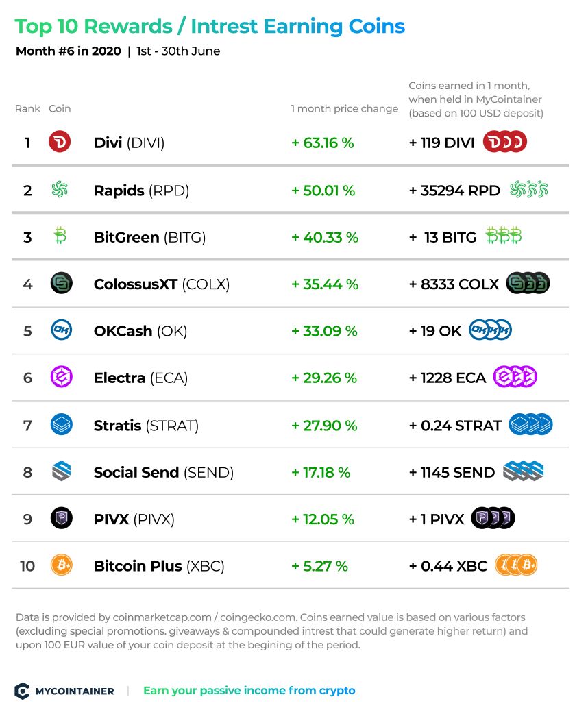Image resolution: width=588 pixels, height=723 pixels.
Task: Select the blue OKCash logo
Action: click(62, 330)
